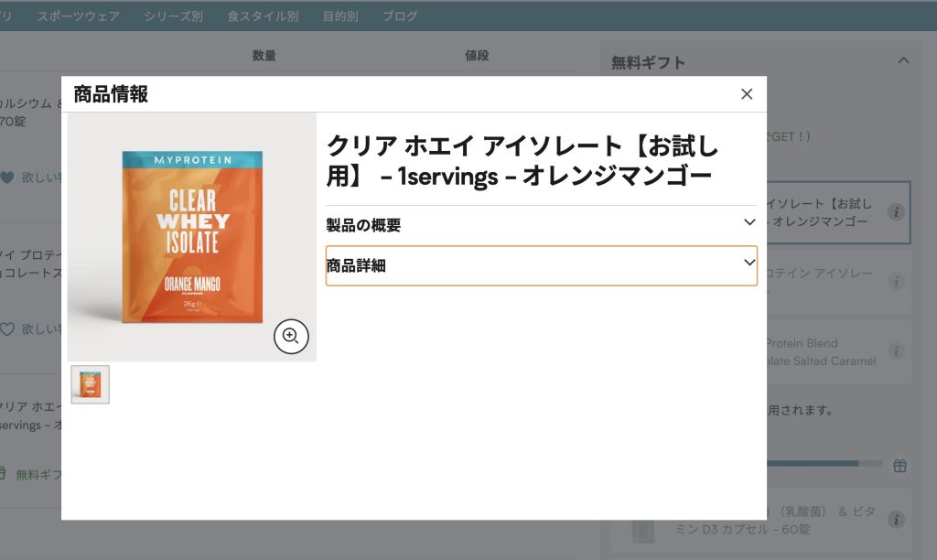Click gift box icon at progress bar end
Image resolution: width=937 pixels, height=560 pixels.
pos(900,466)
